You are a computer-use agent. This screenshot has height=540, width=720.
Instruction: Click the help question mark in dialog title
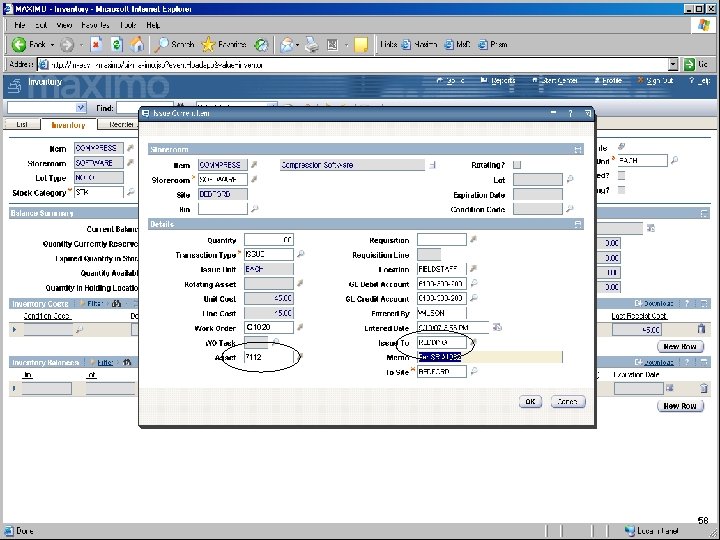tap(570, 113)
